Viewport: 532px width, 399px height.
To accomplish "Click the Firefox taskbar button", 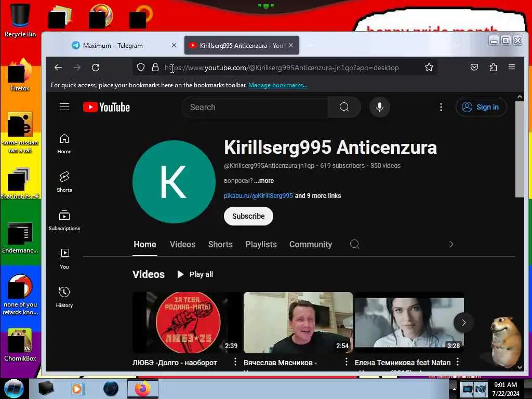I will (x=143, y=389).
